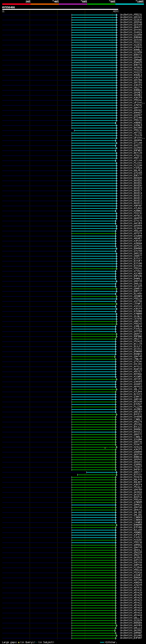Viewport: 146px width, 644px height.
Task: Select label UniRef100_P93222
Action: [x=131, y=42]
